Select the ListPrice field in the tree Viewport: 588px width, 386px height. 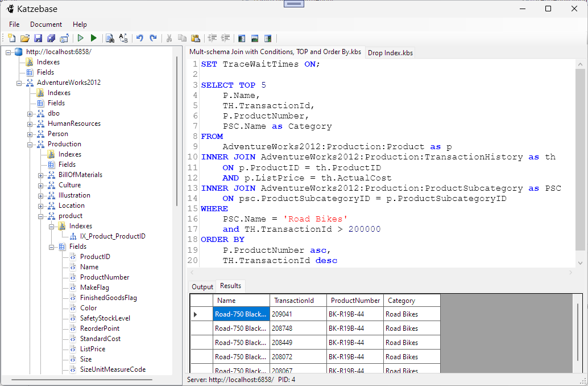pos(92,349)
